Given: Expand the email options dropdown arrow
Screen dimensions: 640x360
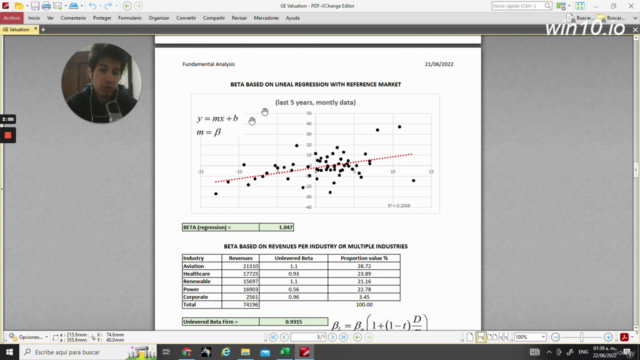Looking at the screenshot, I should [x=65, y=6].
